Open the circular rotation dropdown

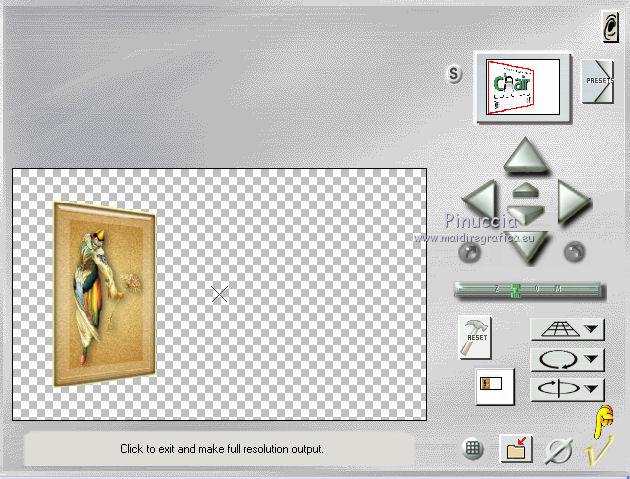(x=567, y=359)
